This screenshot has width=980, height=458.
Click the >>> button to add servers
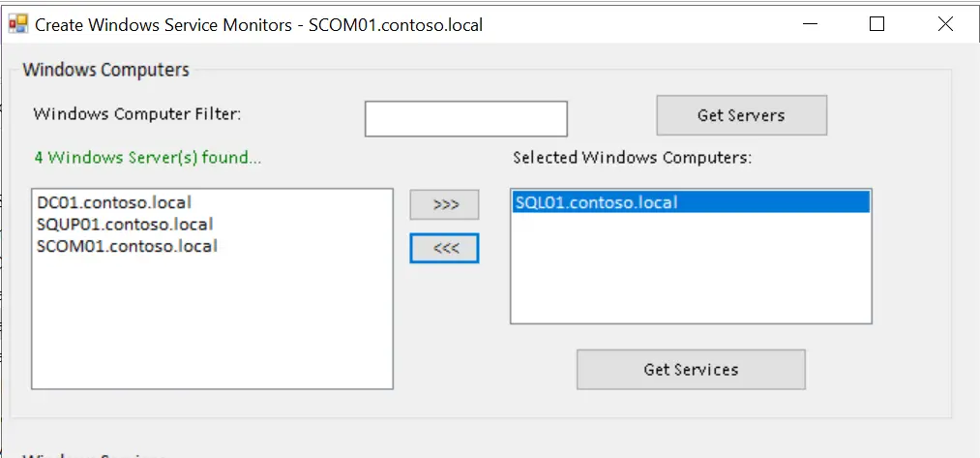tap(444, 205)
